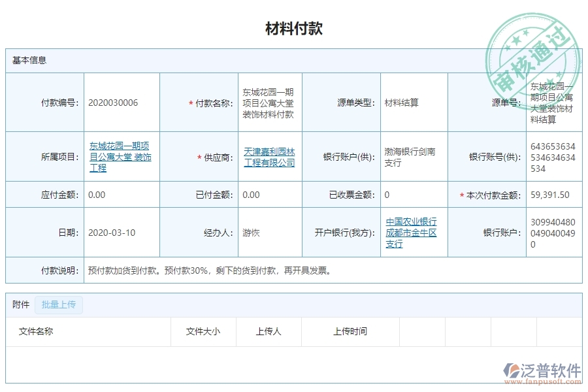The image size is (588, 392).
Task: Open the 批量上传 batch upload button
Action: tap(58, 304)
